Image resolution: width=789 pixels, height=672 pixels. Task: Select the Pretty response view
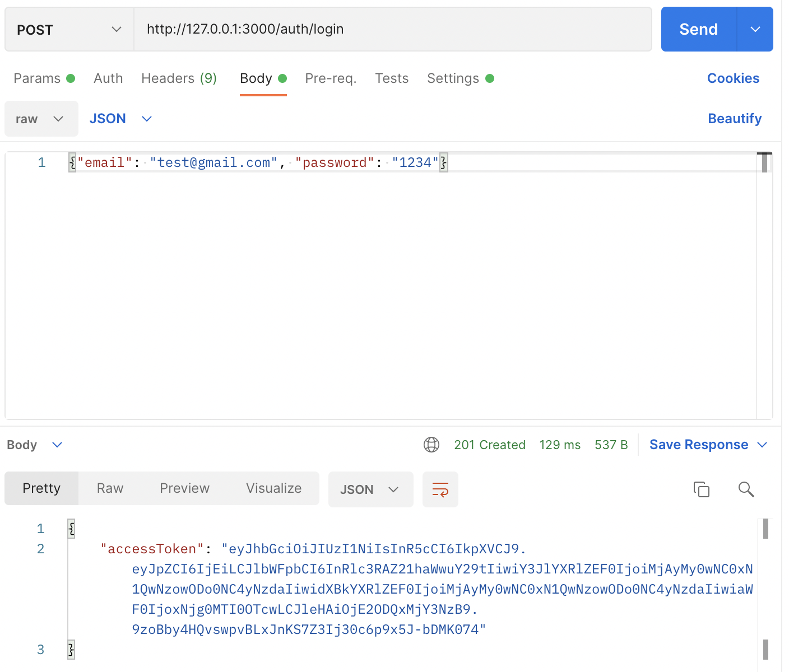[41, 488]
